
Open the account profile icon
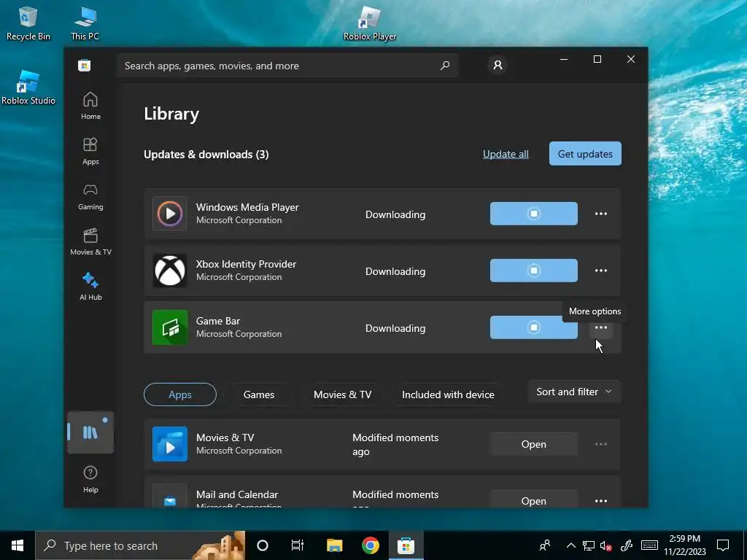498,65
